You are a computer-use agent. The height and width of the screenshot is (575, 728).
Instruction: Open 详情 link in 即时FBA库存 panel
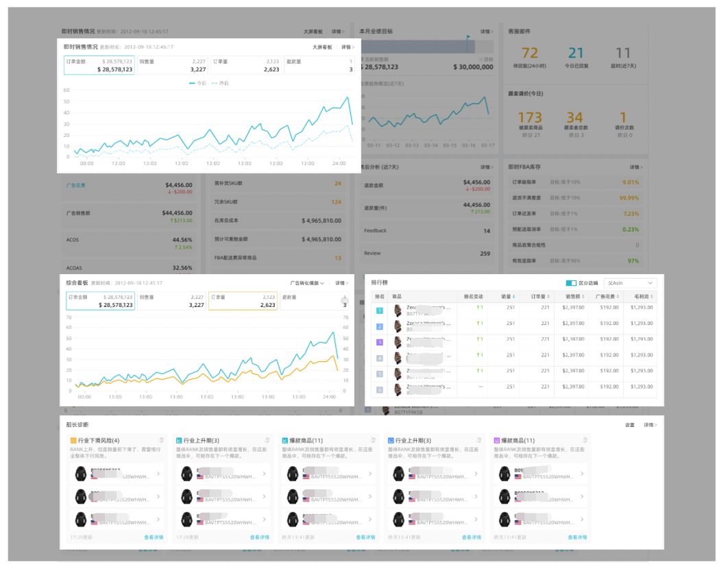click(x=636, y=167)
